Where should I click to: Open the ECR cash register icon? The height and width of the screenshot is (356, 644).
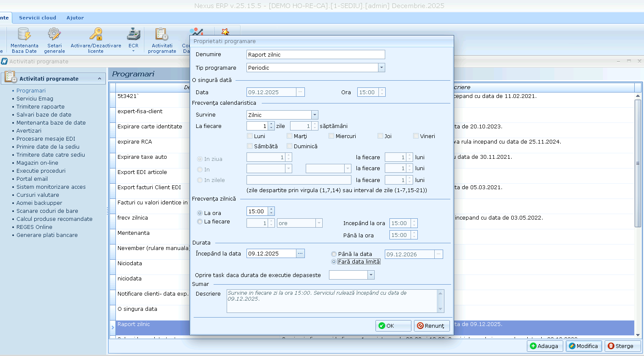133,35
